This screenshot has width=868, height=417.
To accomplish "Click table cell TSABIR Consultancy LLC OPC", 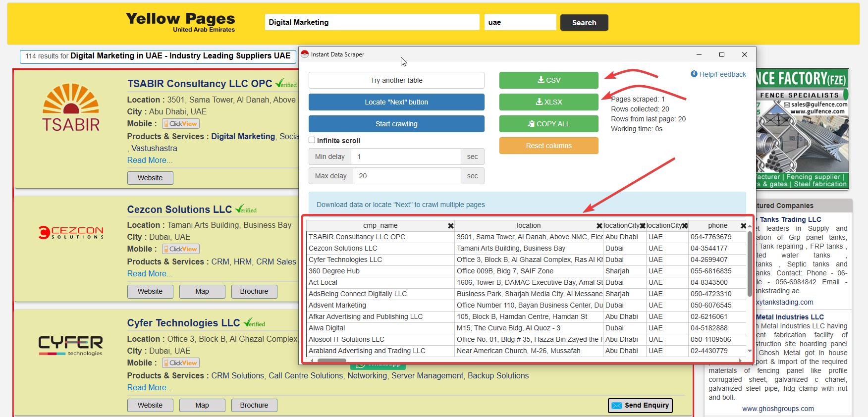I will [x=380, y=237].
